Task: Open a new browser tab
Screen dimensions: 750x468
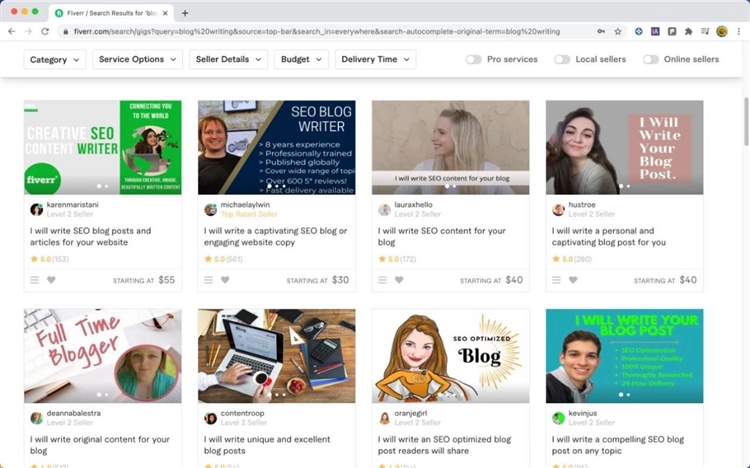Action: [185, 12]
